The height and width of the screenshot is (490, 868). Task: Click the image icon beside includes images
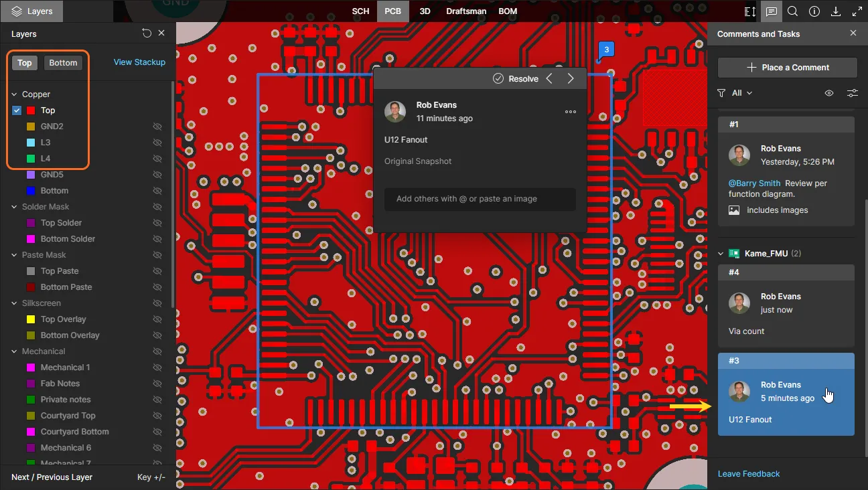(x=734, y=210)
